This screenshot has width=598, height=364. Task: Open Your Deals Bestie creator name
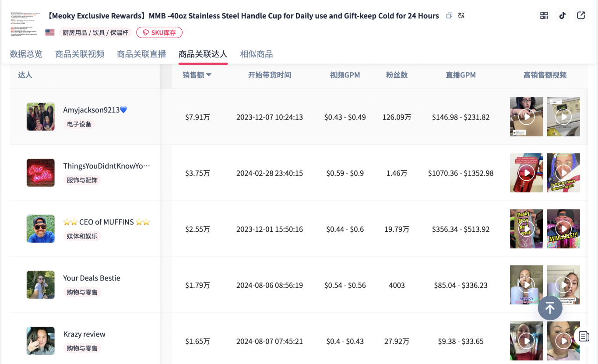(91, 278)
